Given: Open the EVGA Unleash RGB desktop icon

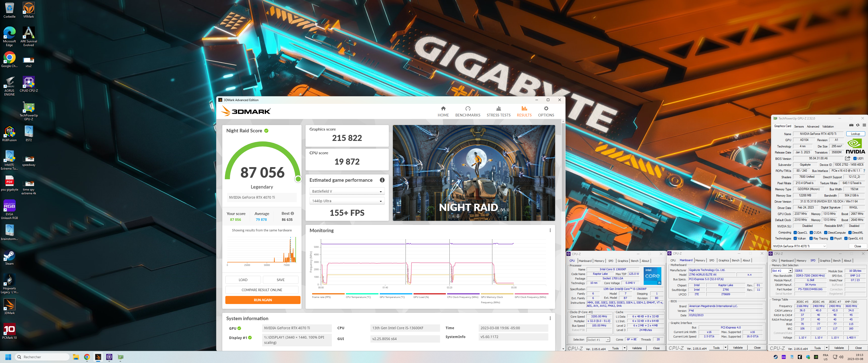Looking at the screenshot, I should (9, 209).
